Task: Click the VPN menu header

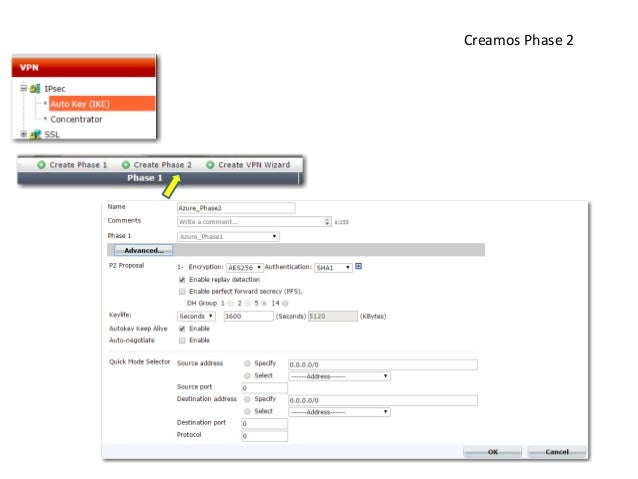Action: pos(83,68)
